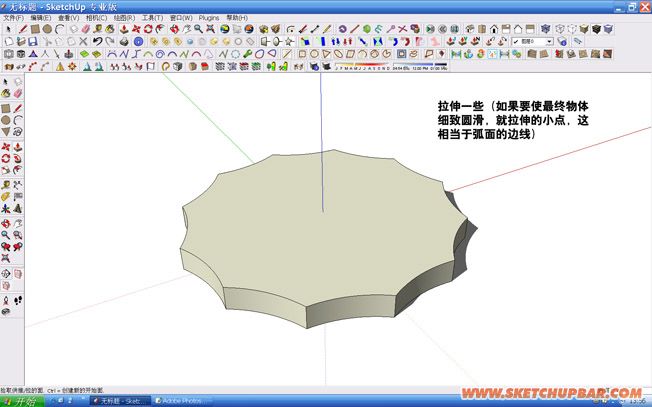Choose the Rotate tool in left toolbar
This screenshot has width=652, height=407.
(x=6, y=159)
